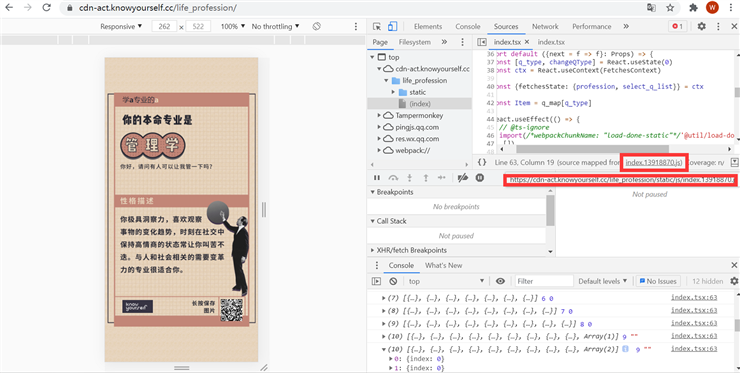The image size is (740, 373).
Task: Activate the inspect element picker icon
Action: [377, 26]
